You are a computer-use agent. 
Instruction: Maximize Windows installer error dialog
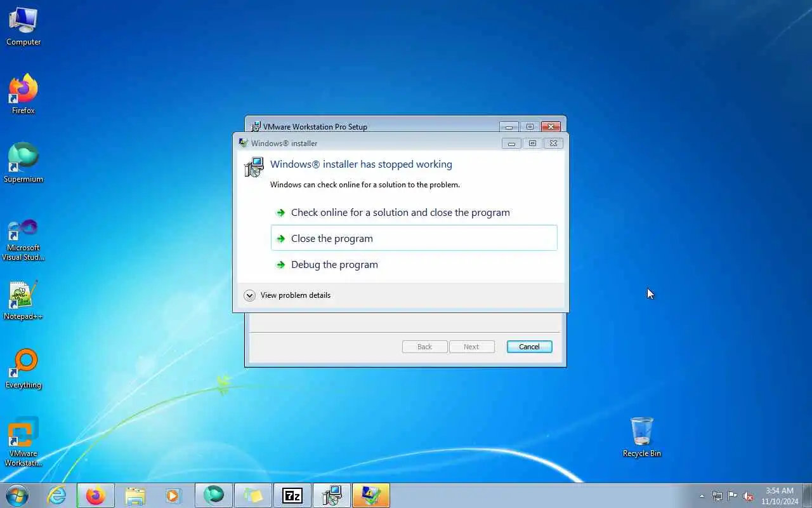coord(532,144)
